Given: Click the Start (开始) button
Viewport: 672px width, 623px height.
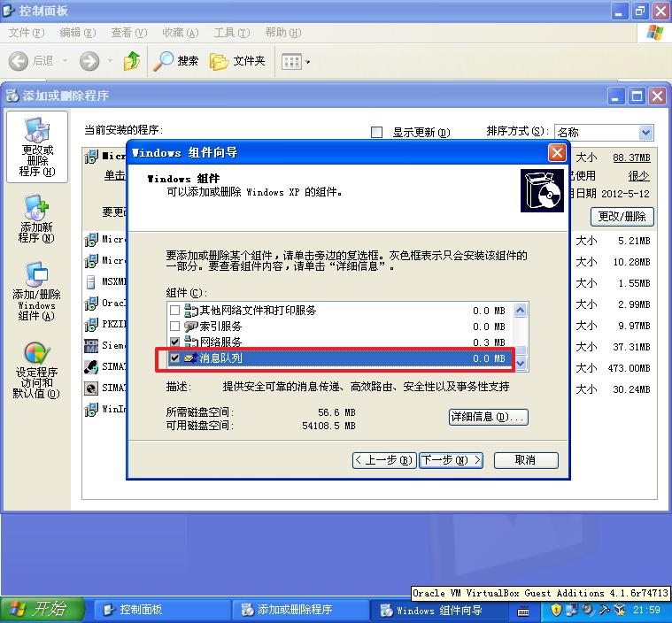Looking at the screenshot, I should [42, 610].
